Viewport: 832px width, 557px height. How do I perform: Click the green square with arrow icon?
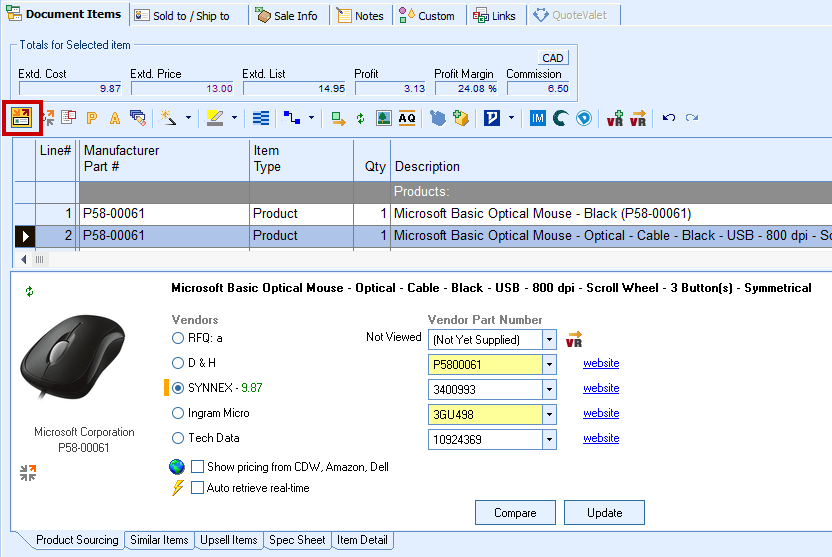point(338,118)
